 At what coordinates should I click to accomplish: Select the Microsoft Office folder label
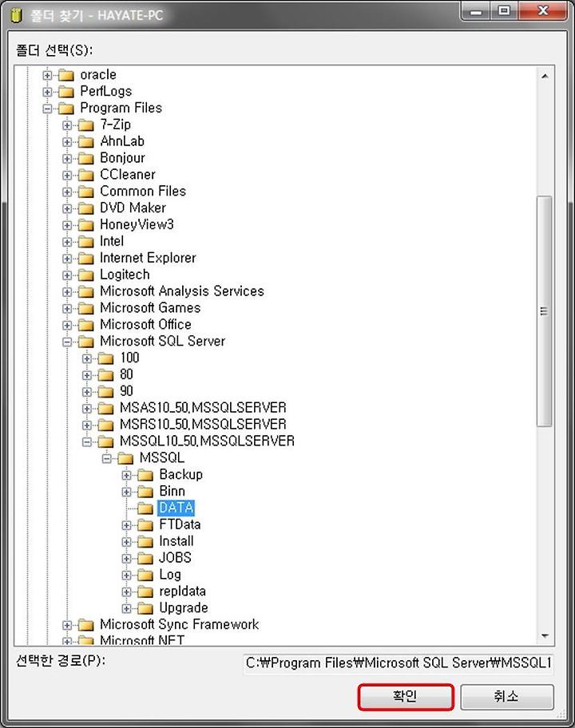pyautogui.click(x=146, y=325)
